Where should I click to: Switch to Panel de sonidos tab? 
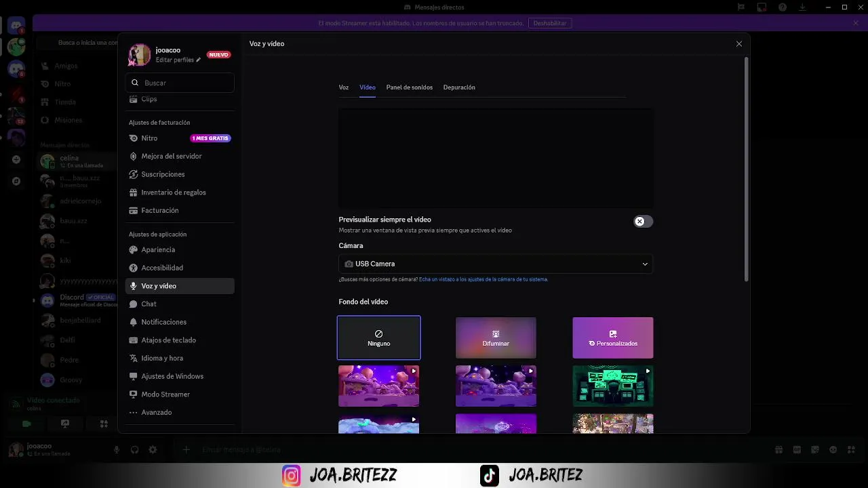click(410, 87)
